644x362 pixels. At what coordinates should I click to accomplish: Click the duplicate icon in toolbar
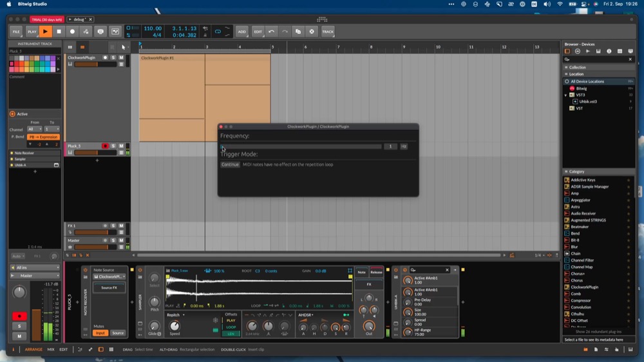coord(298,32)
